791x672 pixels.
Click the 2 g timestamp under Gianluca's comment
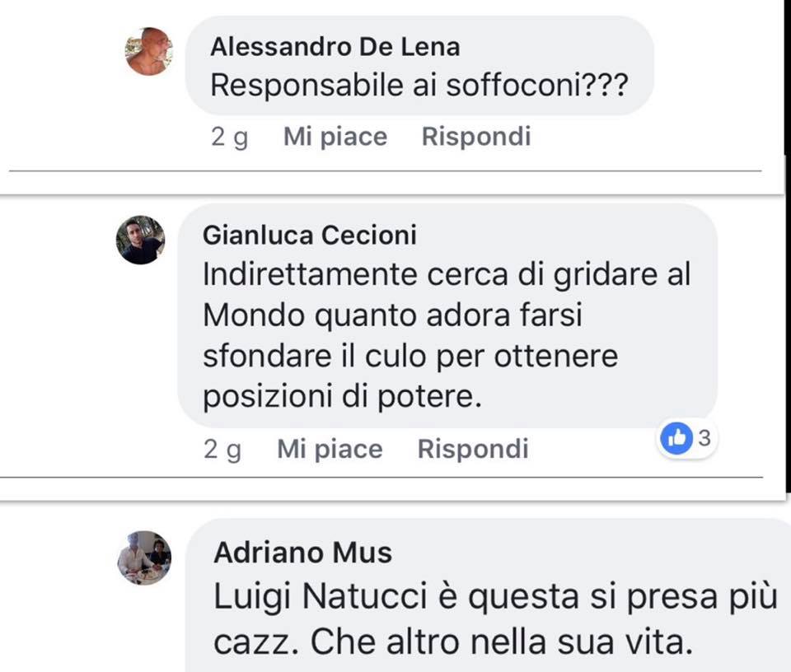[x=222, y=450]
